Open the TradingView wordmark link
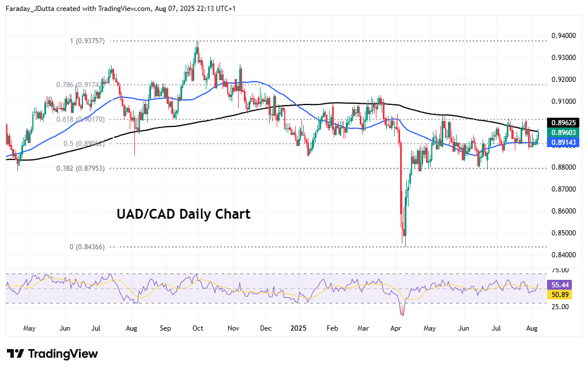Screen dimensions: 588x371 (x=63, y=354)
